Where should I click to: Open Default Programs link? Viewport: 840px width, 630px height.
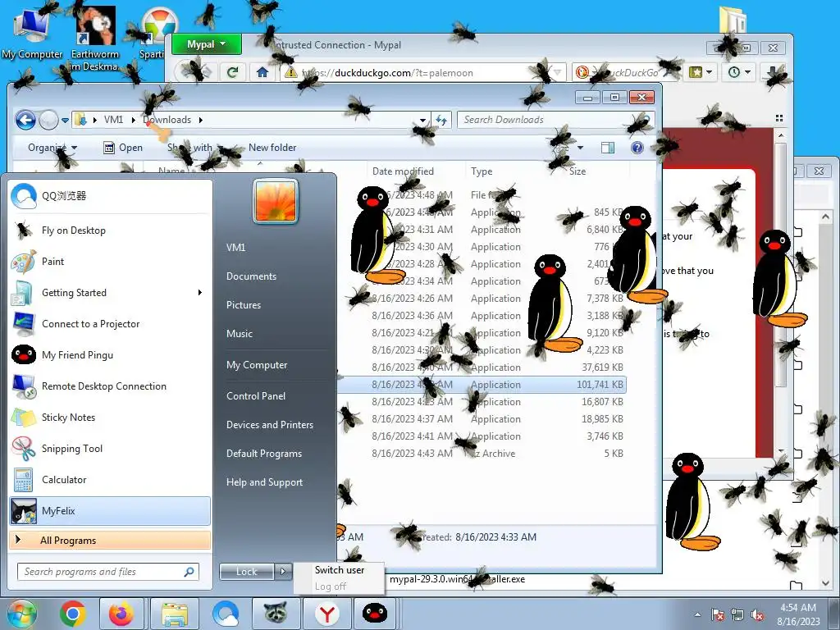click(x=264, y=454)
